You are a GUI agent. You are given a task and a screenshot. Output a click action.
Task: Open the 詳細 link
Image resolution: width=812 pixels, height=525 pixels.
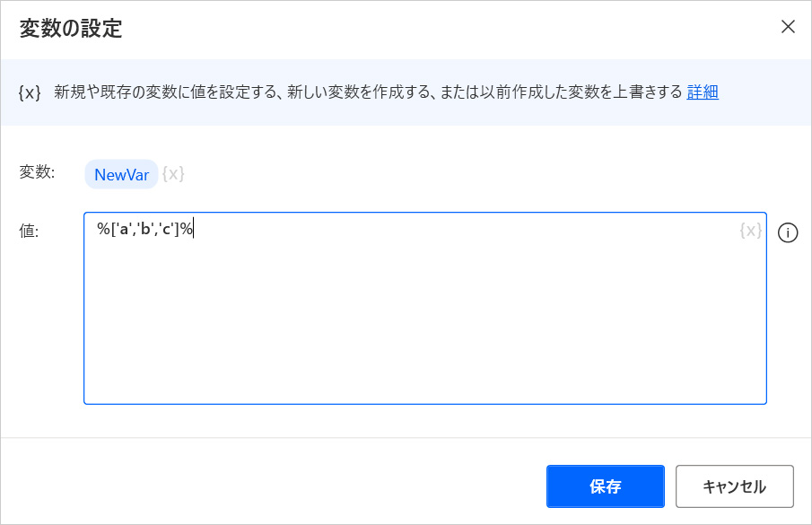(703, 92)
